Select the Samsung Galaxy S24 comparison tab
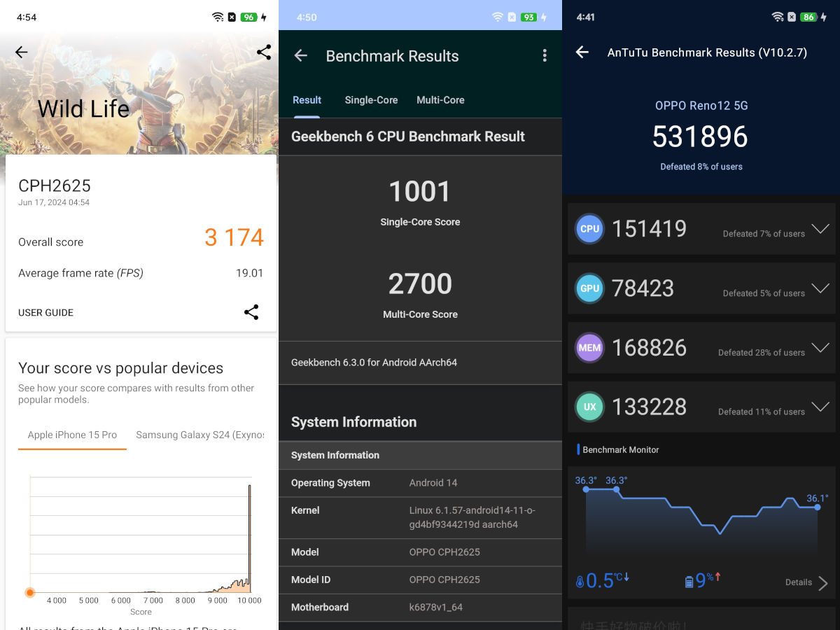The height and width of the screenshot is (630, 840). (200, 435)
